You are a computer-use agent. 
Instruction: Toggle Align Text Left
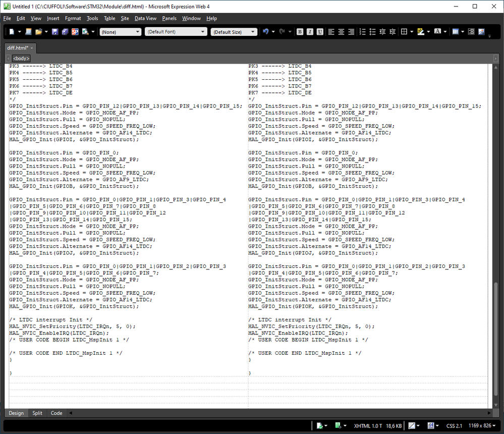(x=331, y=32)
